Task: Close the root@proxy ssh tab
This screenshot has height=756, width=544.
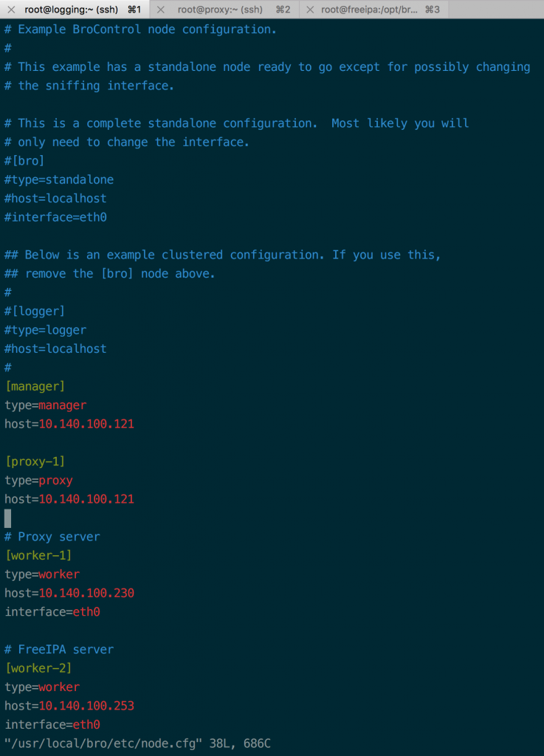Action: click(161, 10)
